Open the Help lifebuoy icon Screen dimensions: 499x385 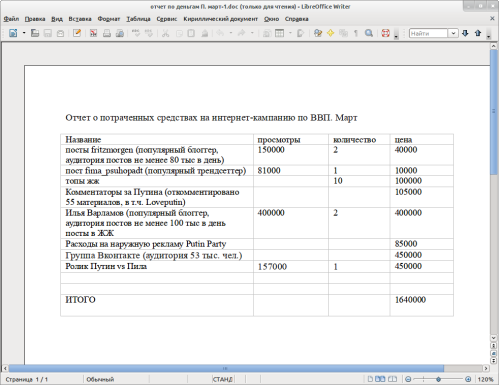385,33
